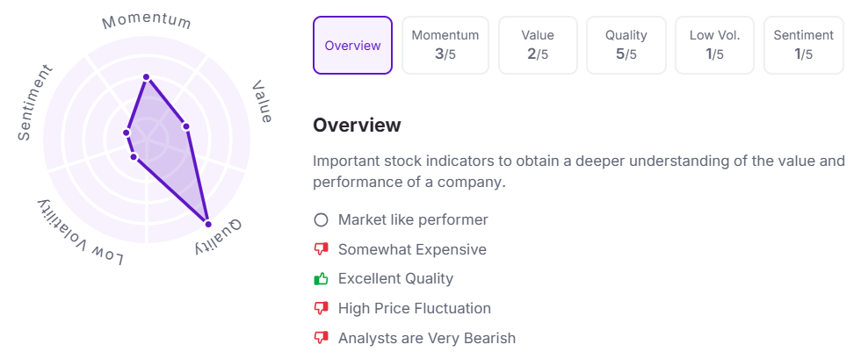The width and height of the screenshot is (868, 359).
Task: Select the Value 2/5 tab
Action: [x=538, y=46]
